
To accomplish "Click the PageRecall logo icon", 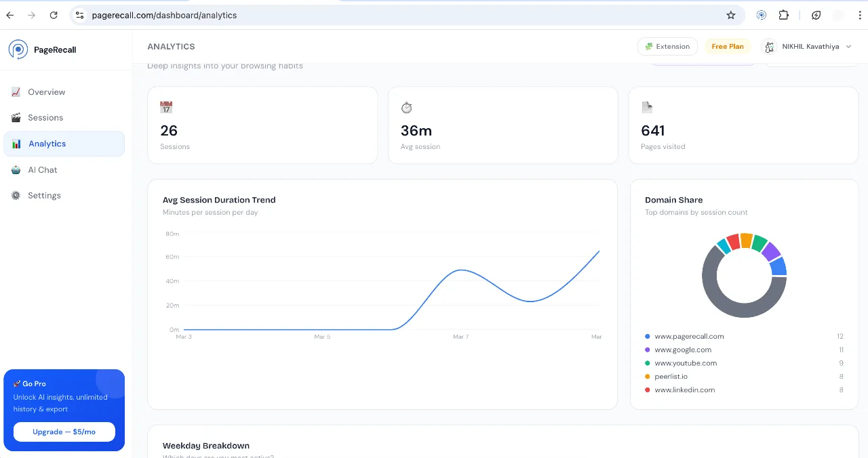I will point(18,49).
